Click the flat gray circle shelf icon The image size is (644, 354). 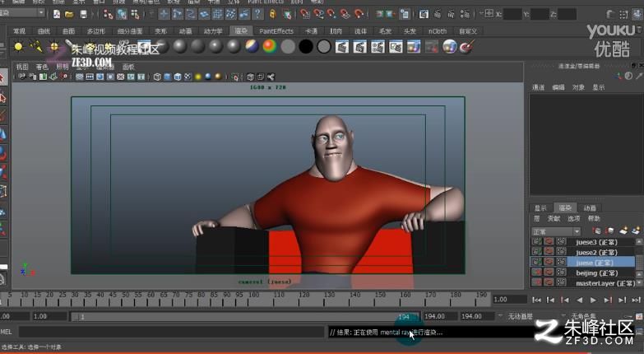tap(288, 47)
